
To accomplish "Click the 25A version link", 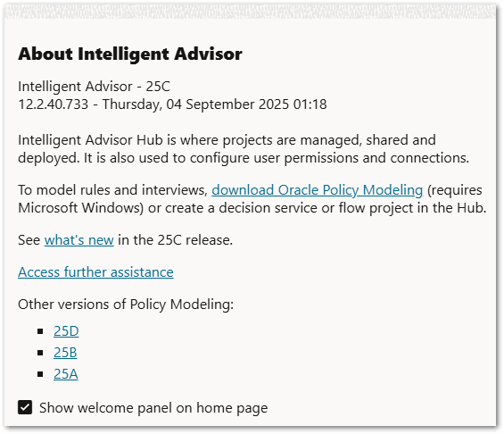I will [66, 374].
